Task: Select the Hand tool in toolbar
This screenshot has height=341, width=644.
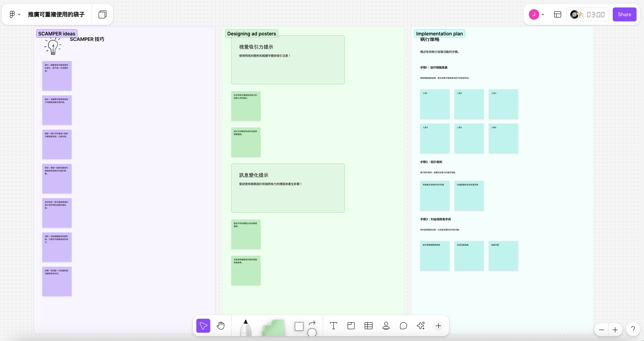Action: pos(221,325)
